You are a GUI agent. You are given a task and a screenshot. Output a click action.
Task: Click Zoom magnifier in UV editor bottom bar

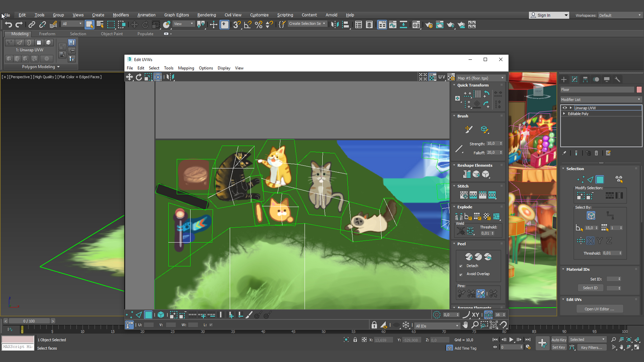coord(475,325)
